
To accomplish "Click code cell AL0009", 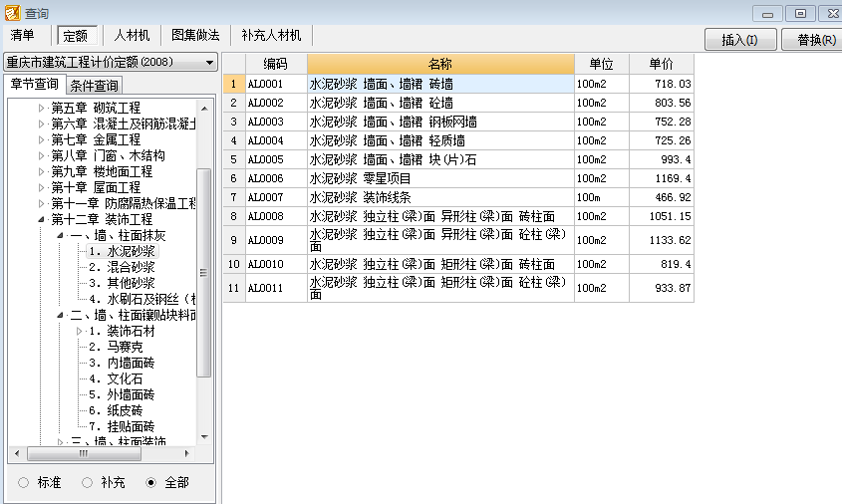I will pos(276,240).
